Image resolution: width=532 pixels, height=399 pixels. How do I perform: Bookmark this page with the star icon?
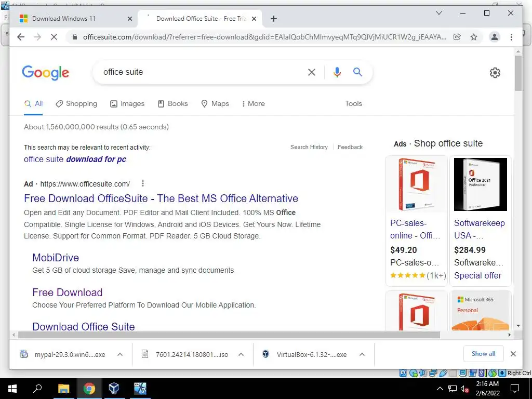click(x=474, y=37)
